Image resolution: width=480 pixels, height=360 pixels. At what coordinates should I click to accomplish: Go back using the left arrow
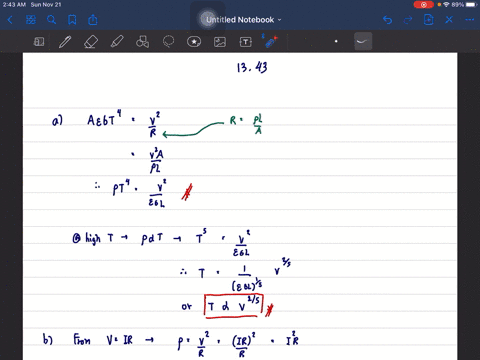10,20
